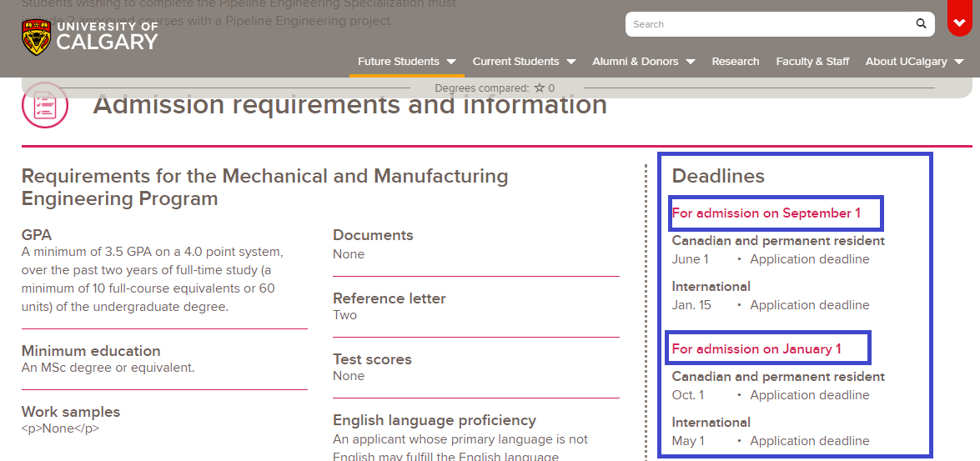This screenshot has height=461, width=980.
Task: Click 'For admission on September 1' heading
Action: 766,213
